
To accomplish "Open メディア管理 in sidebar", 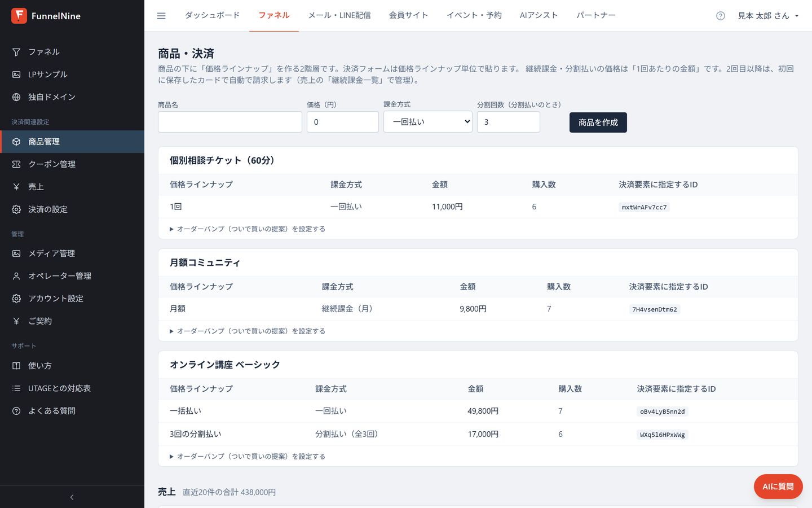I will click(x=72, y=253).
